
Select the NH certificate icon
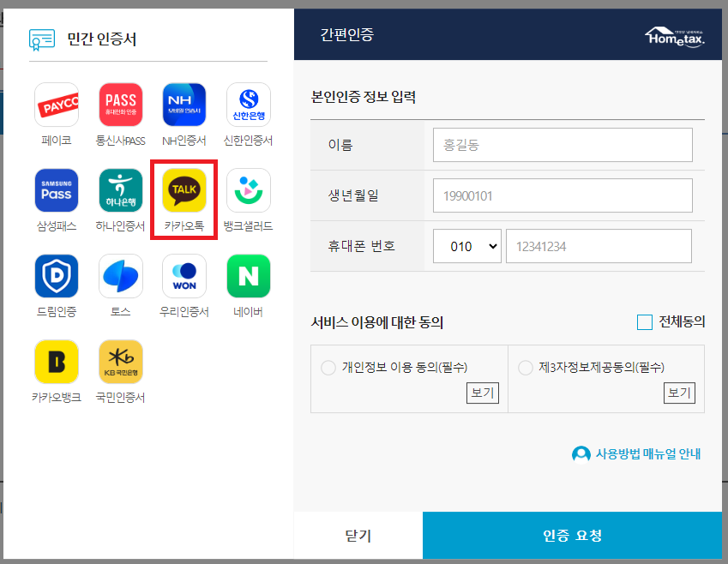click(184, 105)
